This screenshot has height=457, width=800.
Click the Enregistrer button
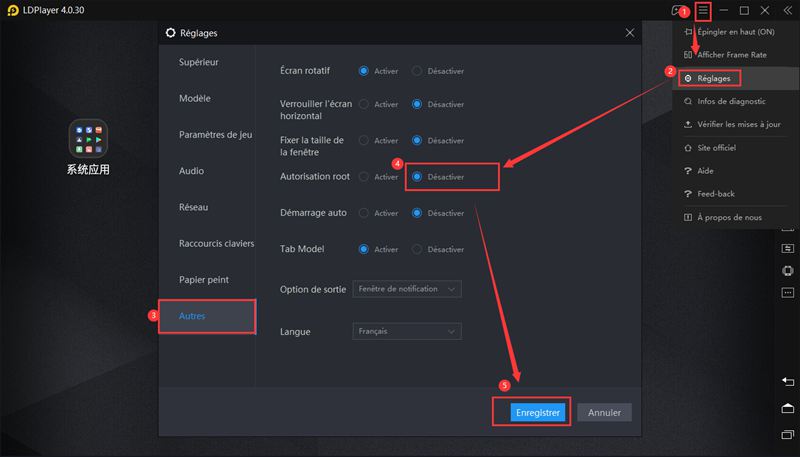(x=538, y=412)
